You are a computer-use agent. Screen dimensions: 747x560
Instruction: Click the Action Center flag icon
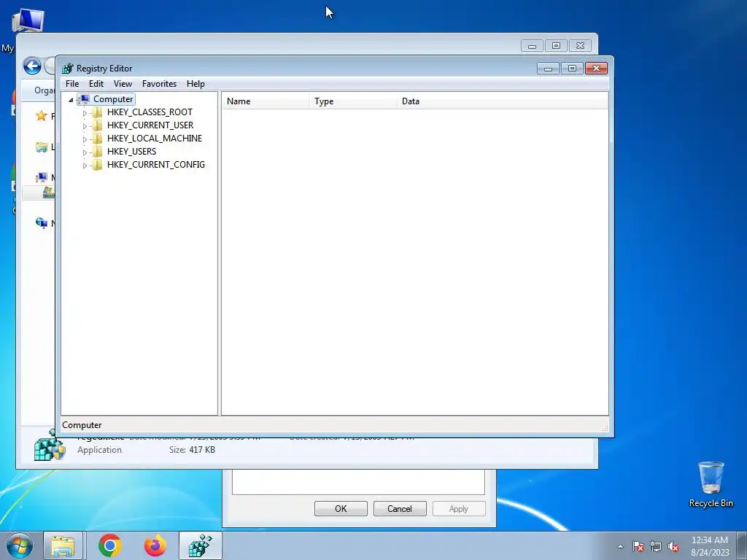click(x=638, y=547)
